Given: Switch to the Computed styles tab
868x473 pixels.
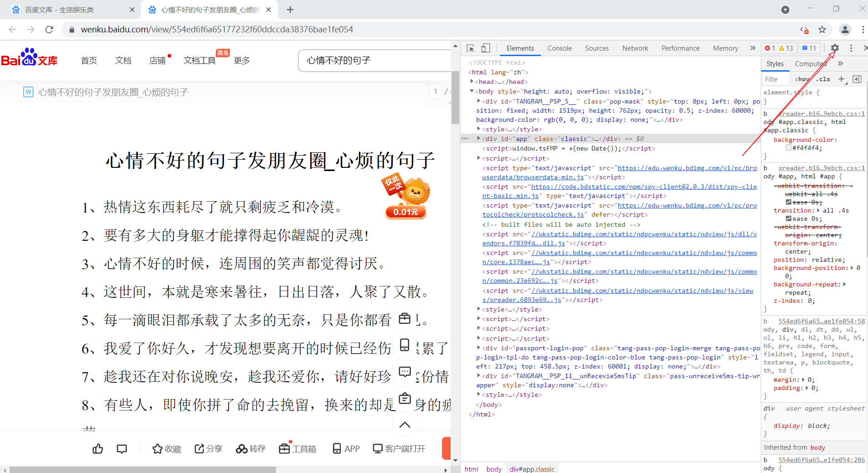Looking at the screenshot, I should click(811, 64).
